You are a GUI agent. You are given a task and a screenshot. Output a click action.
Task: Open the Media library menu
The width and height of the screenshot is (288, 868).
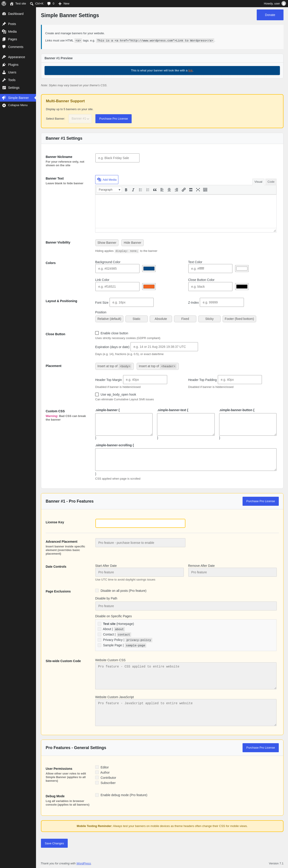click(x=18, y=32)
